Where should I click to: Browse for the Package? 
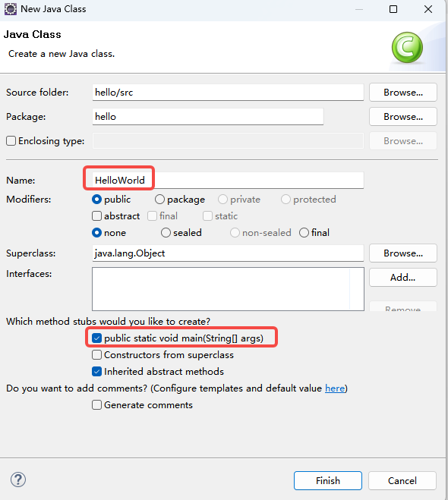pos(403,116)
